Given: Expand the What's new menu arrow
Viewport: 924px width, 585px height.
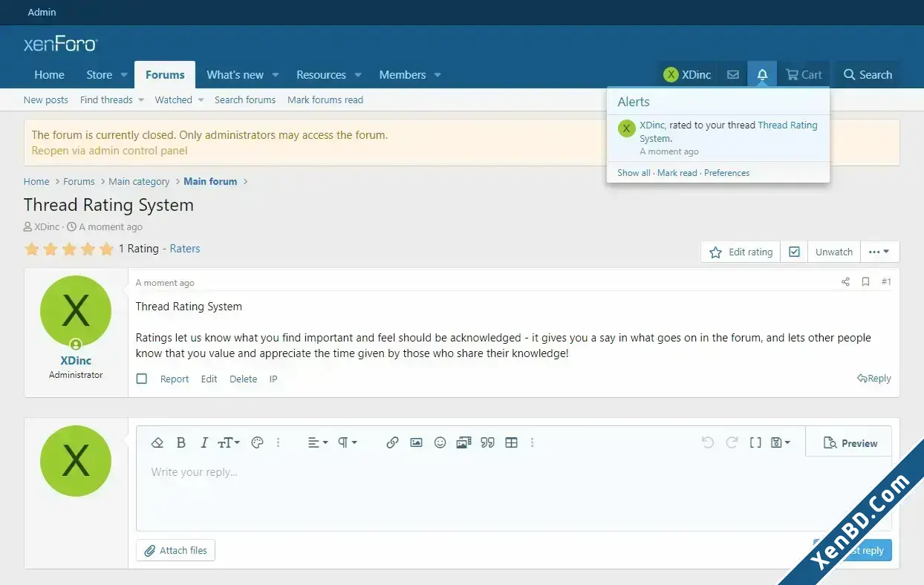Looking at the screenshot, I should 275,75.
